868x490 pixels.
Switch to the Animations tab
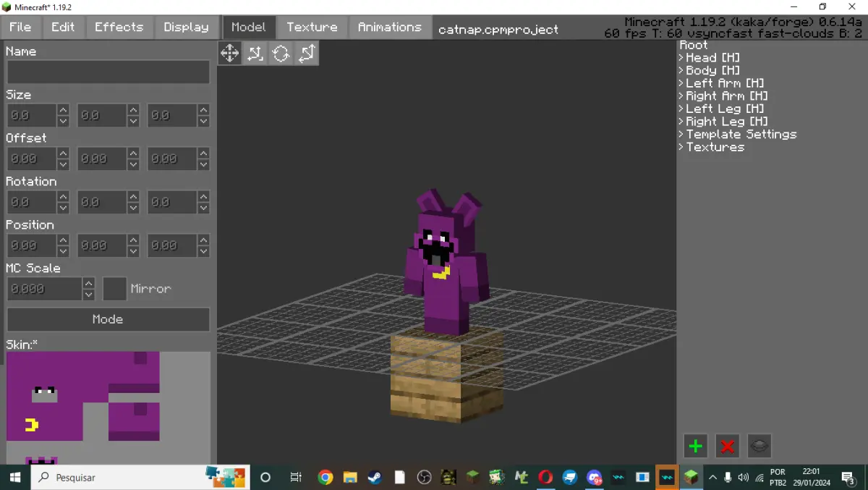(390, 28)
